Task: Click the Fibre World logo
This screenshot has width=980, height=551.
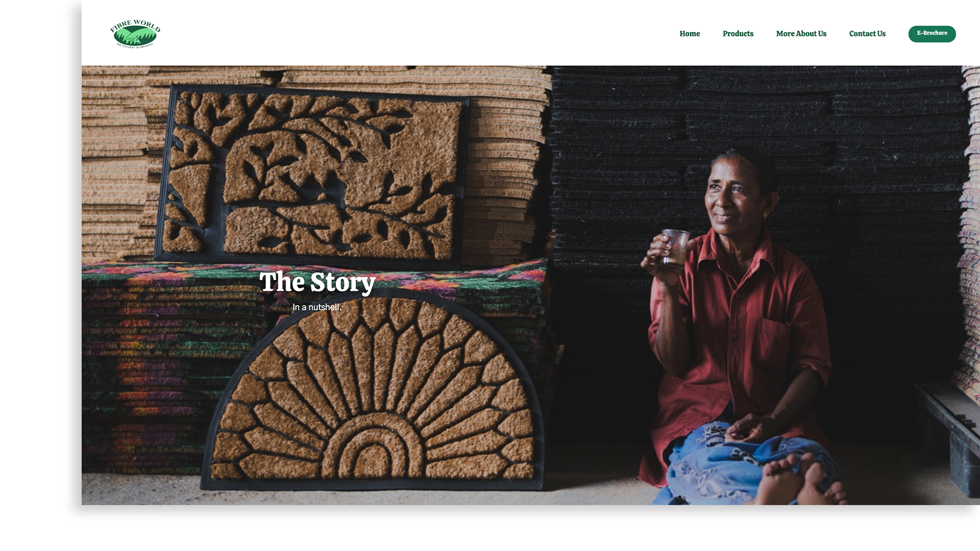Action: (x=135, y=34)
